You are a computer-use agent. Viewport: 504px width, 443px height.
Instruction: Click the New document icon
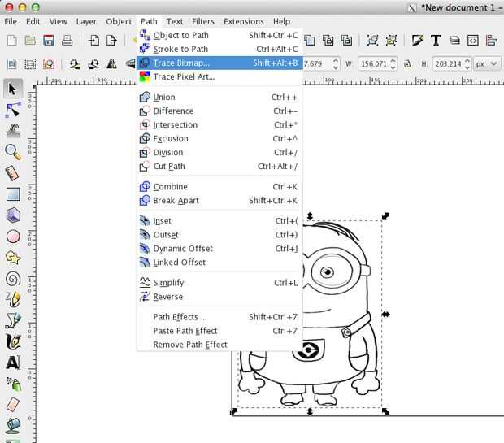[12, 41]
